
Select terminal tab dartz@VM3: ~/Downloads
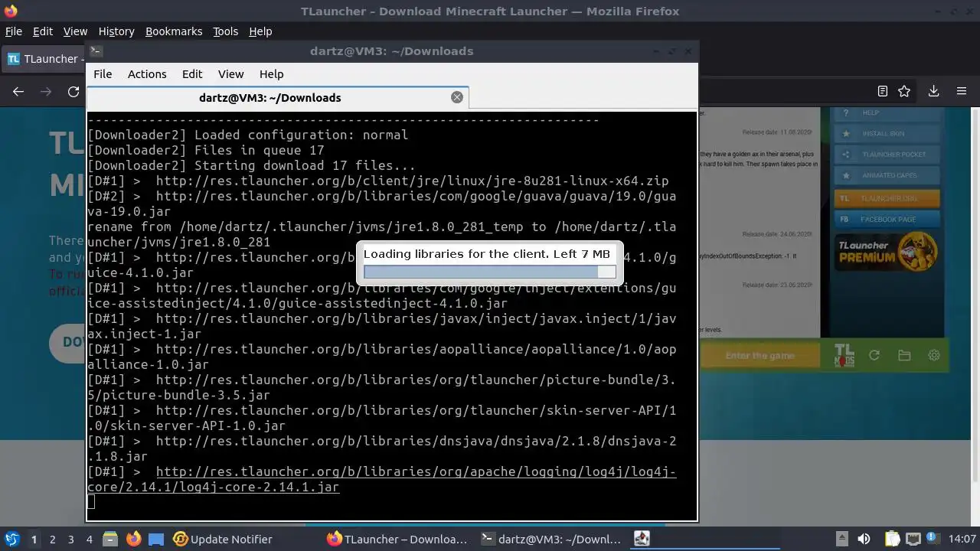[x=269, y=97]
